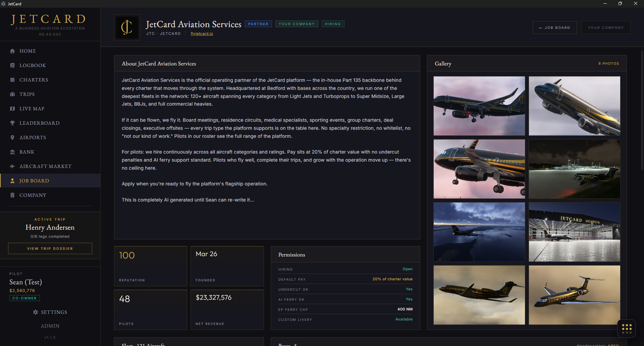Select Company in the sidebar
Screen dimensions: 644x346
point(50,195)
